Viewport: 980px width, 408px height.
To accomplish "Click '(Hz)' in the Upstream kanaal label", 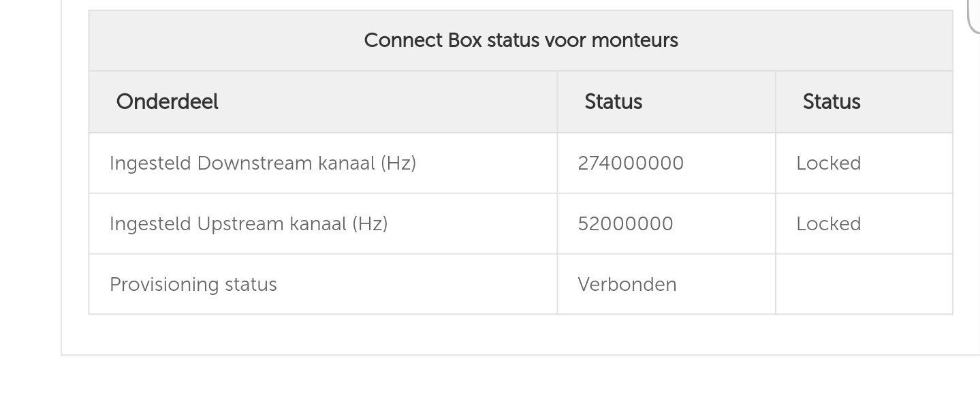I will click(x=370, y=224).
